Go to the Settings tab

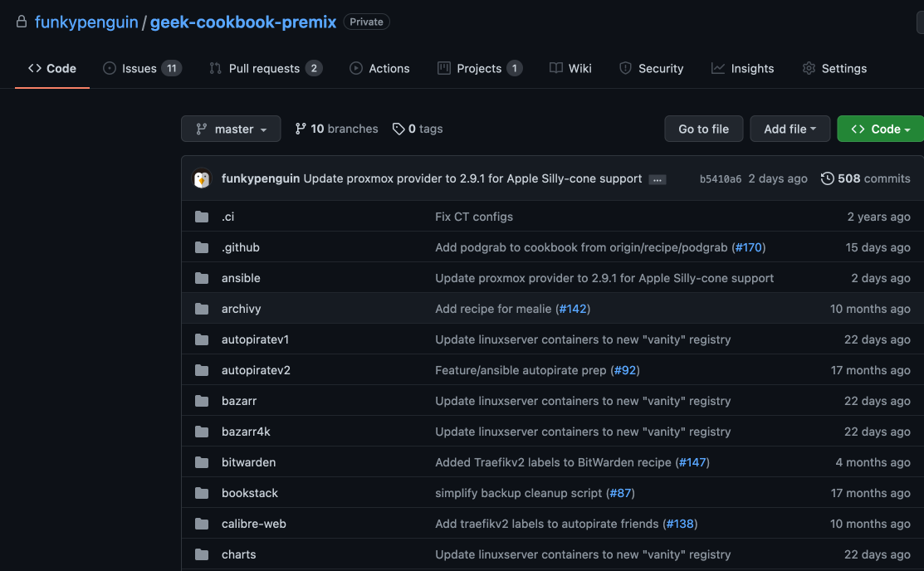point(834,69)
